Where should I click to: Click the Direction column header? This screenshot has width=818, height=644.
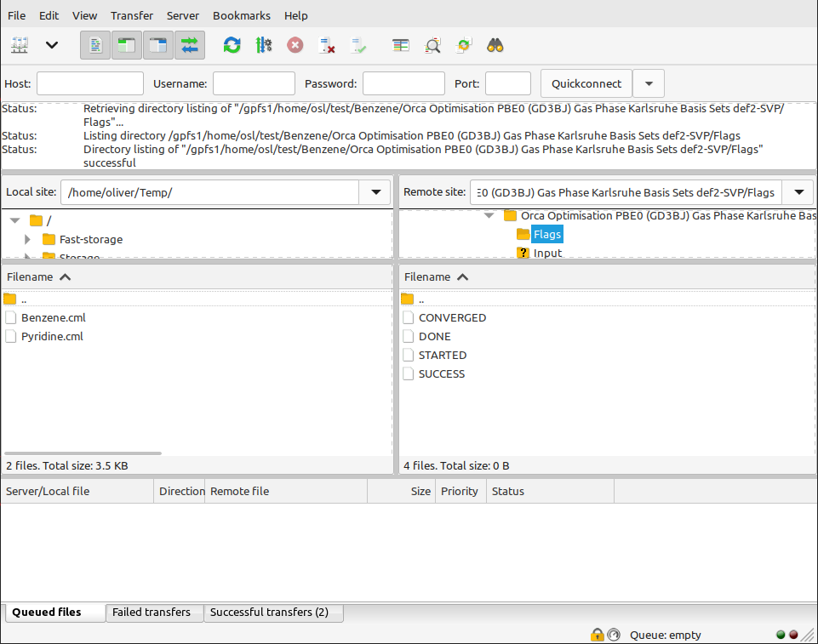pos(180,491)
